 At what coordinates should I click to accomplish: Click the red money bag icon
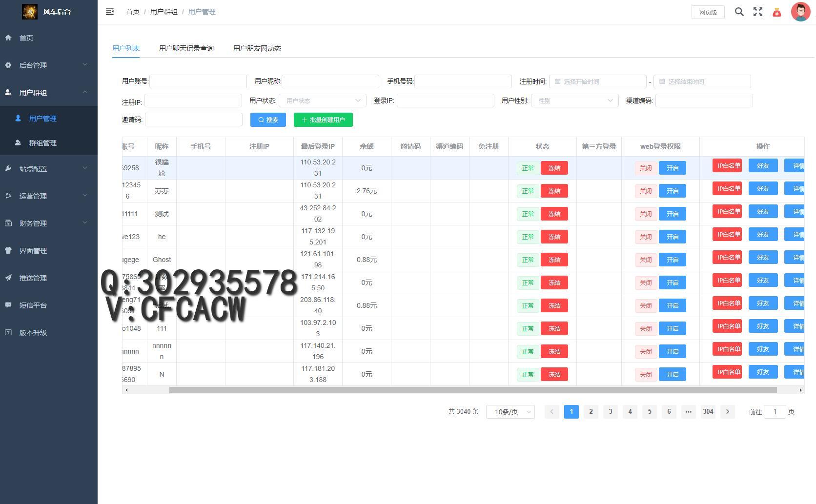777,12
